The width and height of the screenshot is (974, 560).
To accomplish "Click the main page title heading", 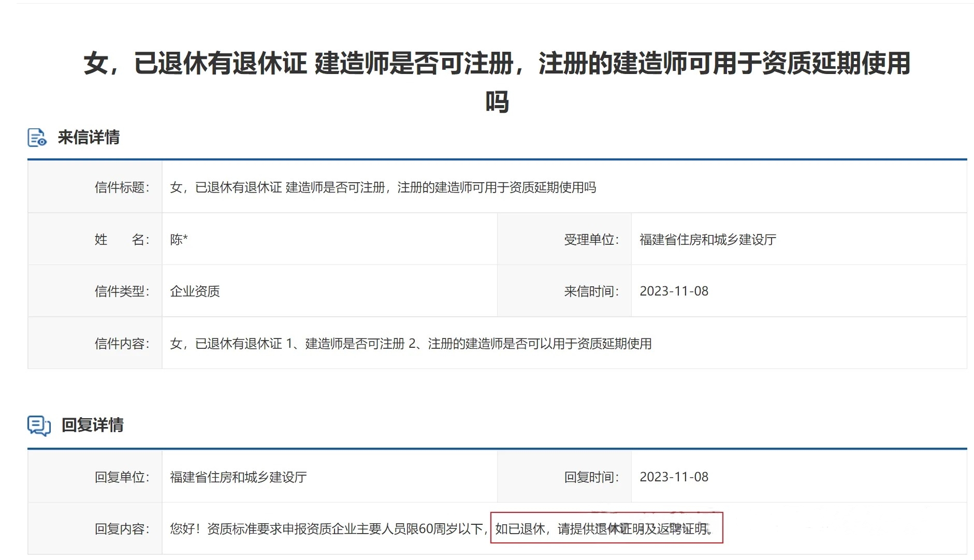I will (x=497, y=64).
